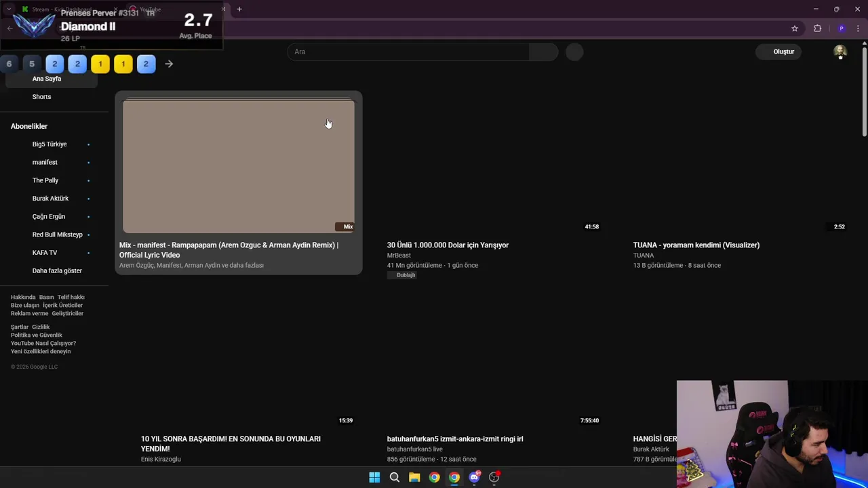Open the Big5 Türkiye subscription
The height and width of the screenshot is (488, 868).
[x=52, y=144]
